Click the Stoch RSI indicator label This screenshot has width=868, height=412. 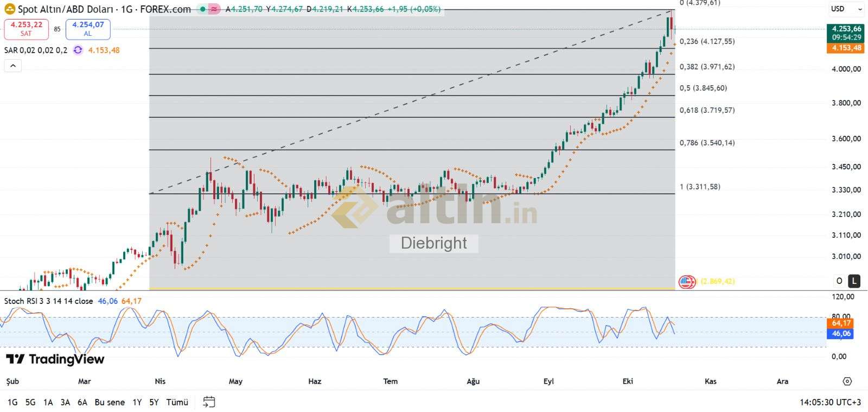click(49, 301)
